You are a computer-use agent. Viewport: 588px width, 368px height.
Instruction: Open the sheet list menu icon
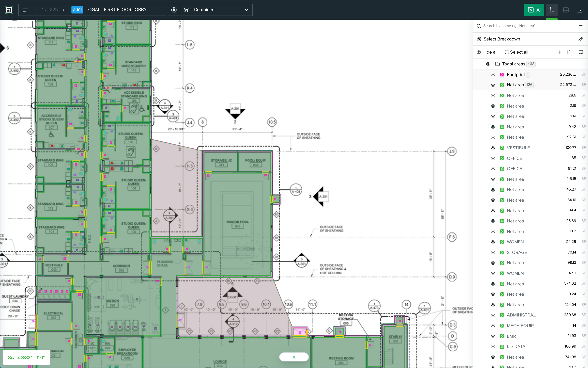[25, 10]
